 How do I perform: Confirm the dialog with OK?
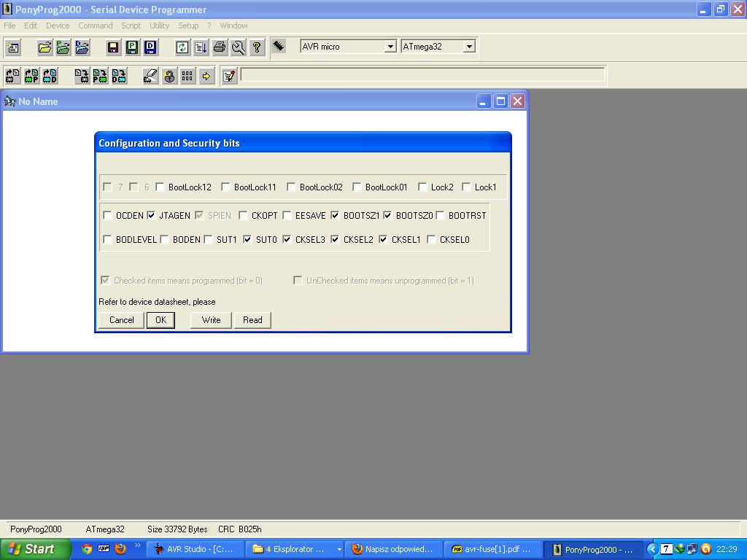click(x=161, y=320)
